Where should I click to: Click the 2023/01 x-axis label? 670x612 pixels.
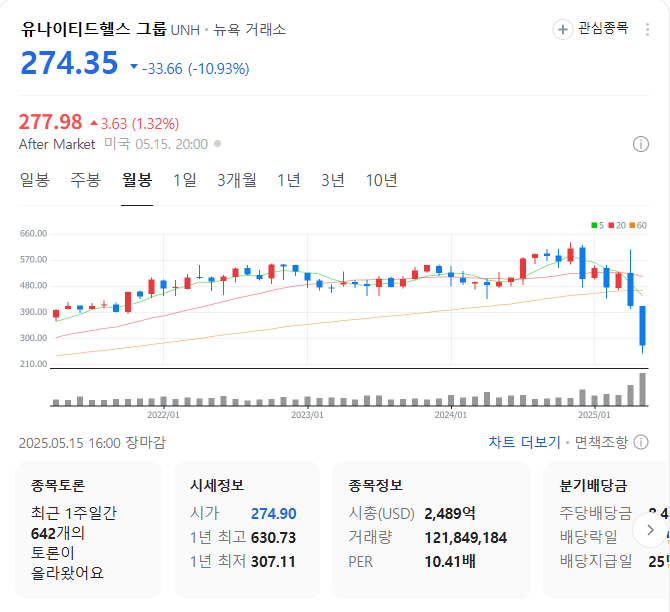[x=307, y=415]
